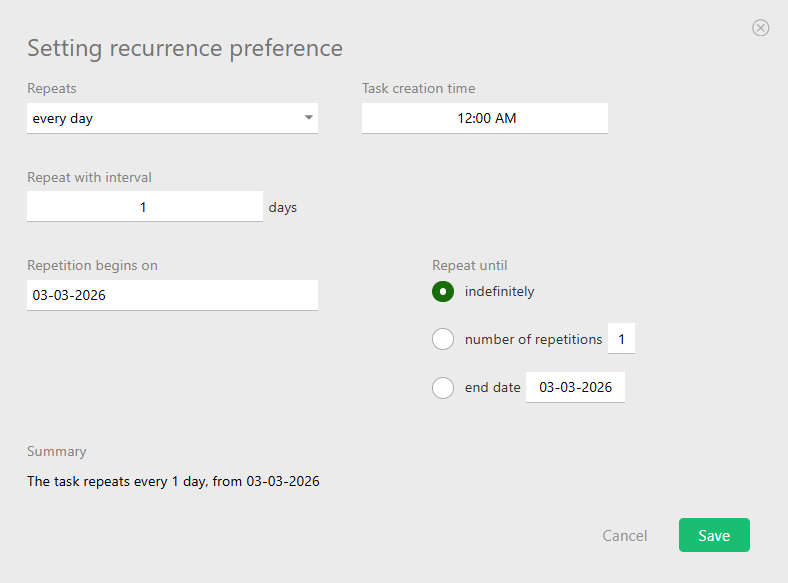Enable the 'end date' radio button
Screen dimensions: 788x583
(443, 387)
